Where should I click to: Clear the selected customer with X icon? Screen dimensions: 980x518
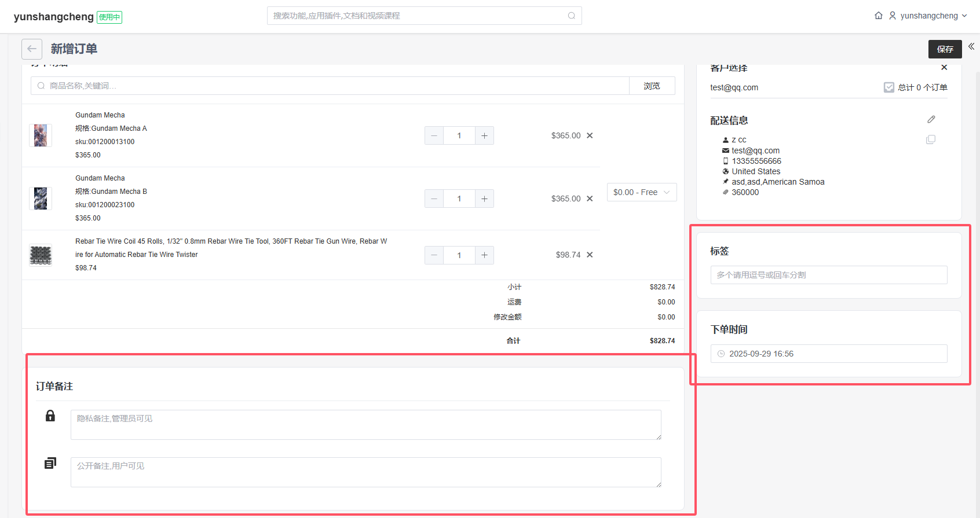(x=944, y=68)
